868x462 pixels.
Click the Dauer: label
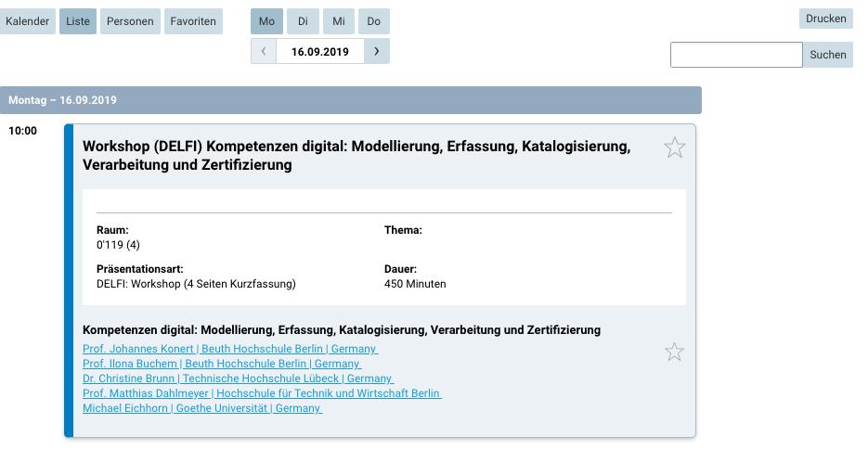[x=400, y=269]
